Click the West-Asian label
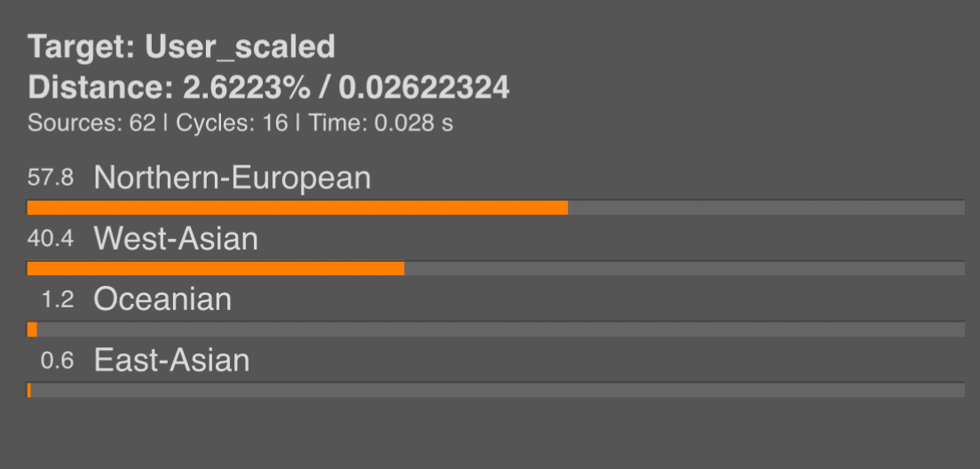 point(176,239)
